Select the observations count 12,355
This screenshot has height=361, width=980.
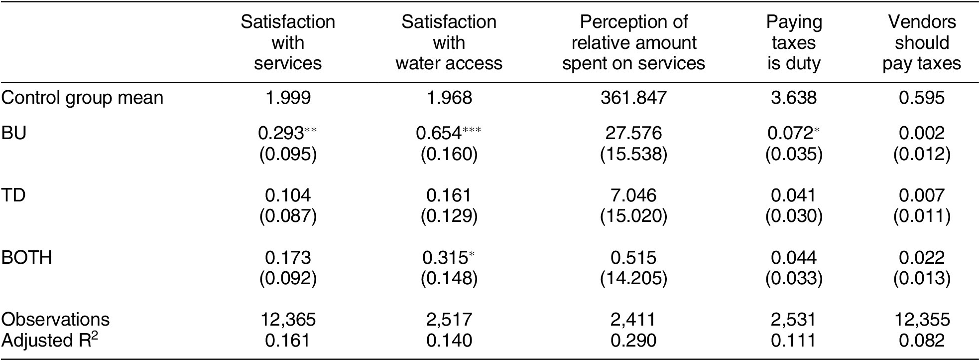pos(922,319)
